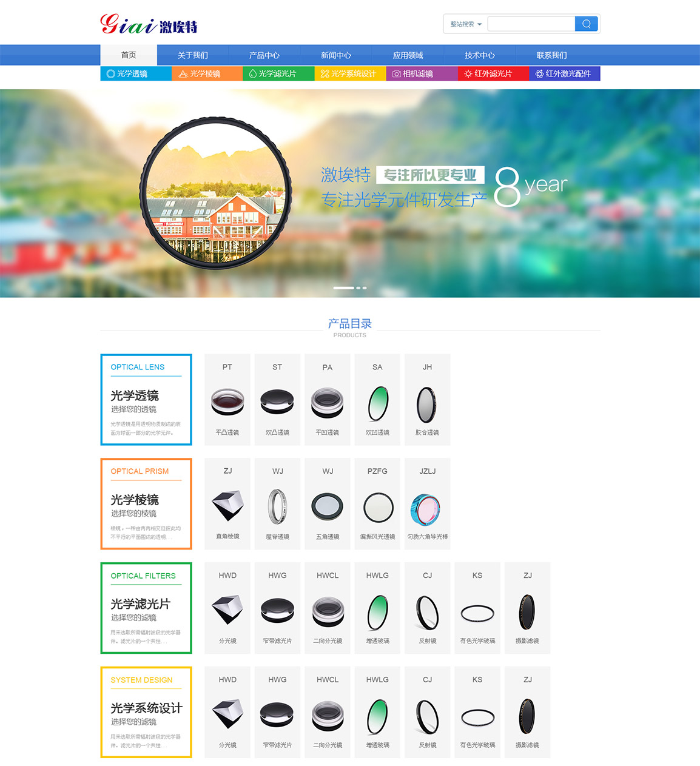Open the 联系我们 navigation item
The height and width of the screenshot is (766, 700).
(551, 55)
